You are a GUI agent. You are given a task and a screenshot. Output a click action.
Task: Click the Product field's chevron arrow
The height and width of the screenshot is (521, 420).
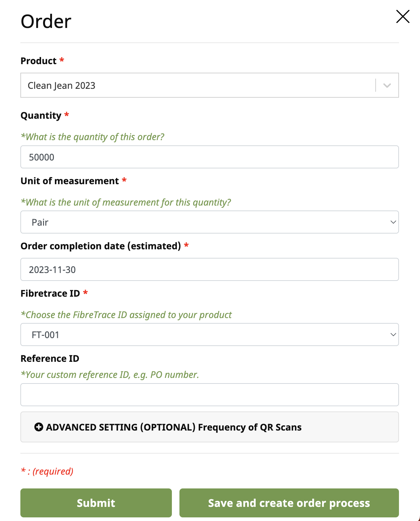coord(387,86)
